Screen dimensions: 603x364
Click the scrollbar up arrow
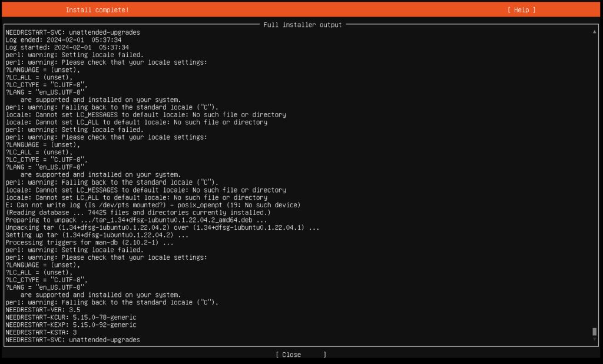(x=594, y=32)
